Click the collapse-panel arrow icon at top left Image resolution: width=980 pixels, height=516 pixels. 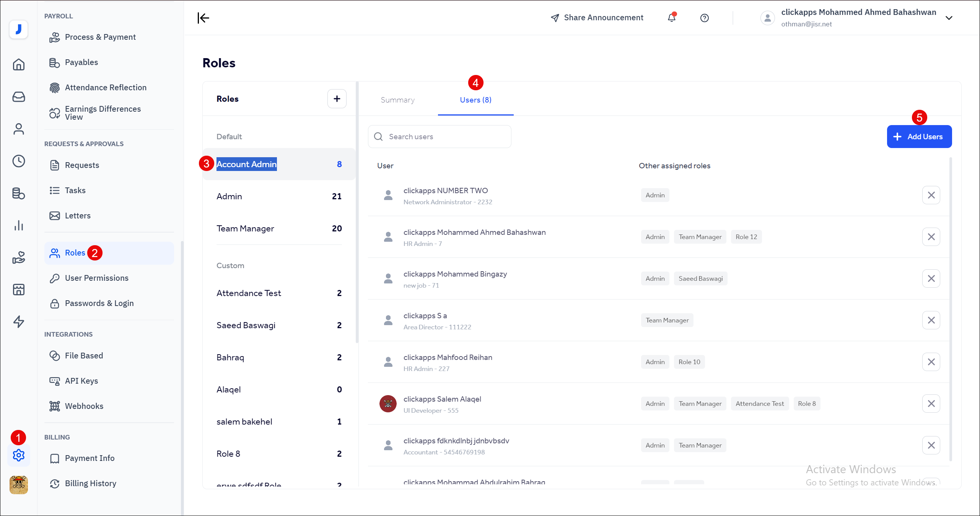click(203, 18)
